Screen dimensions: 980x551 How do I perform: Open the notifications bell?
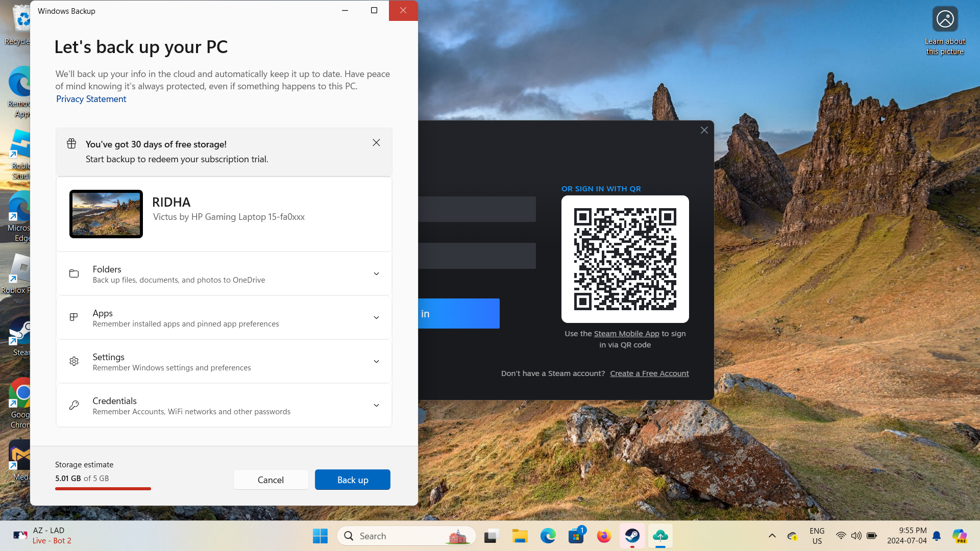click(937, 536)
